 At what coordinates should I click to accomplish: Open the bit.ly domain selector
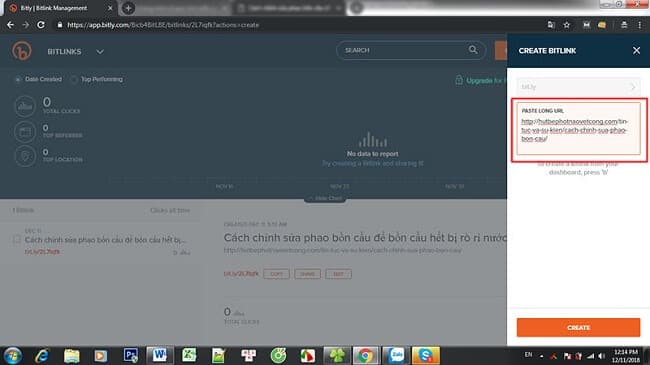pyautogui.click(x=578, y=87)
